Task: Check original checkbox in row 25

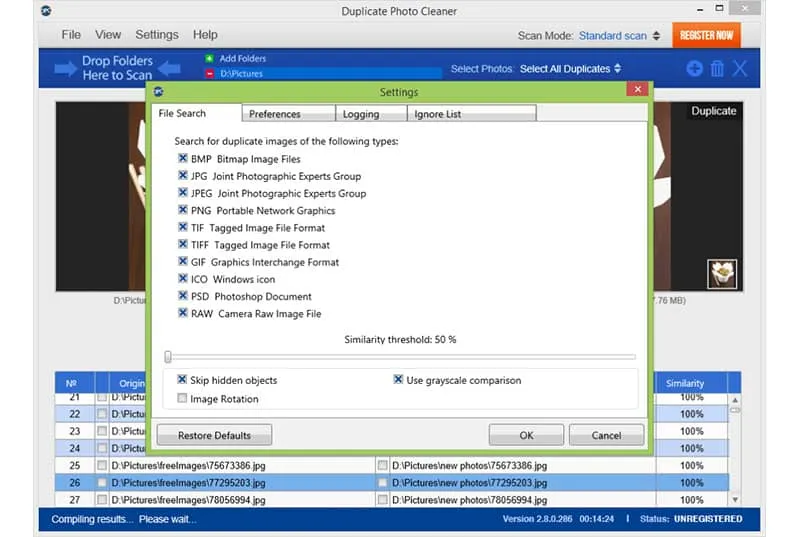Action: [102, 465]
